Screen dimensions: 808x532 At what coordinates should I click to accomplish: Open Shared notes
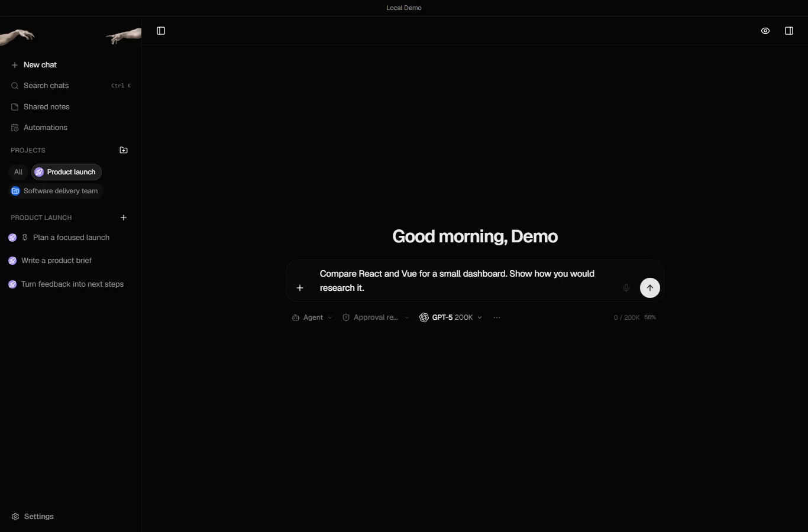[x=70, y=107]
